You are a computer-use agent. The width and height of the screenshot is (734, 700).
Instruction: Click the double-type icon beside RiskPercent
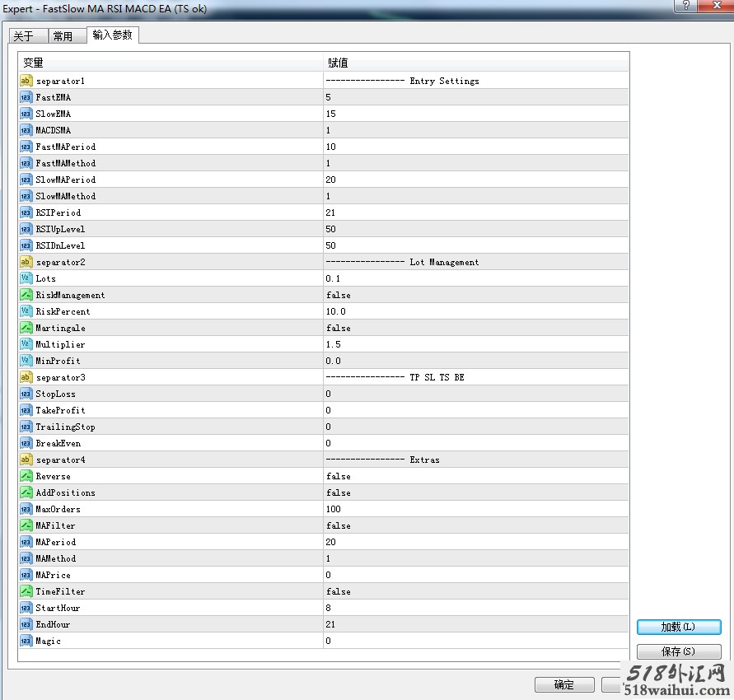click(26, 311)
